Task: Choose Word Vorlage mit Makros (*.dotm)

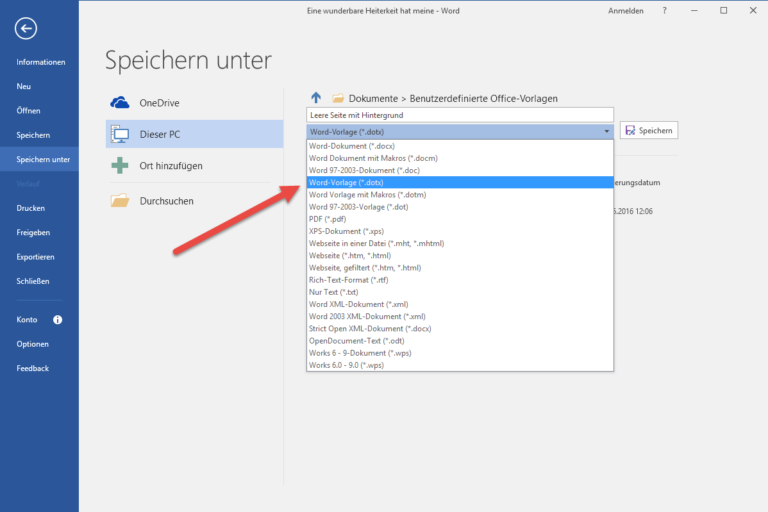Action: point(460,195)
